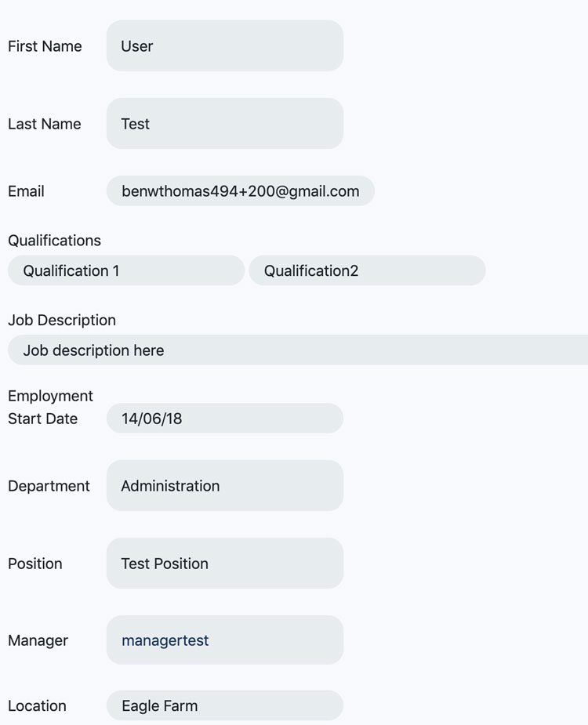The height and width of the screenshot is (725, 588).
Task: Click the Last Name label
Action: (44, 124)
